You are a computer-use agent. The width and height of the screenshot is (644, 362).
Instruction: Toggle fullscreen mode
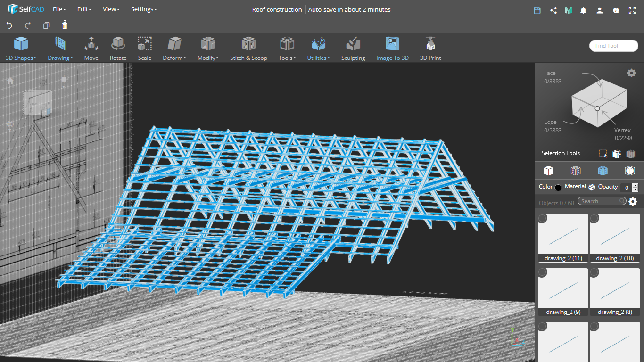[632, 10]
